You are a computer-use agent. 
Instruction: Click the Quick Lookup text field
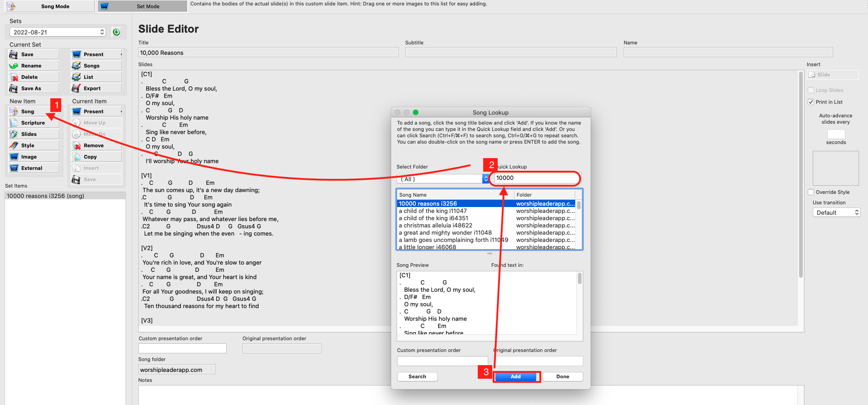coord(537,178)
